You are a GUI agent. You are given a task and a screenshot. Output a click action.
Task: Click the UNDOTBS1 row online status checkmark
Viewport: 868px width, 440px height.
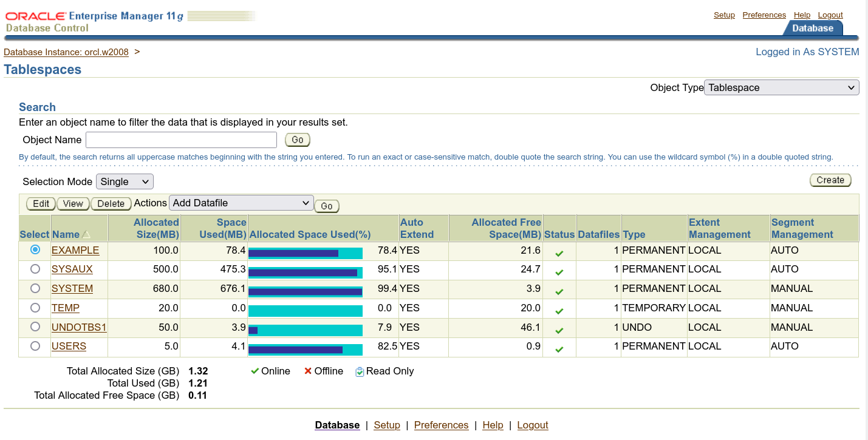click(559, 331)
